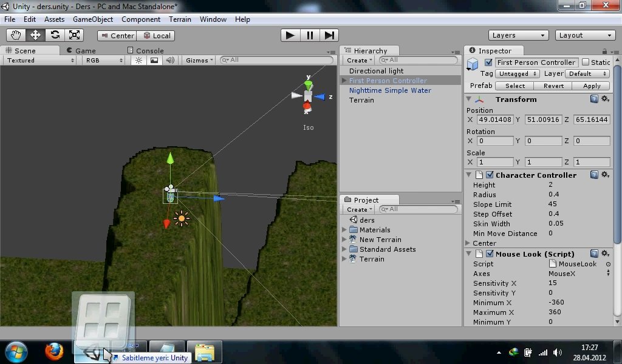Switch to the Game tab
This screenshot has width=622, height=364.
tap(81, 51)
